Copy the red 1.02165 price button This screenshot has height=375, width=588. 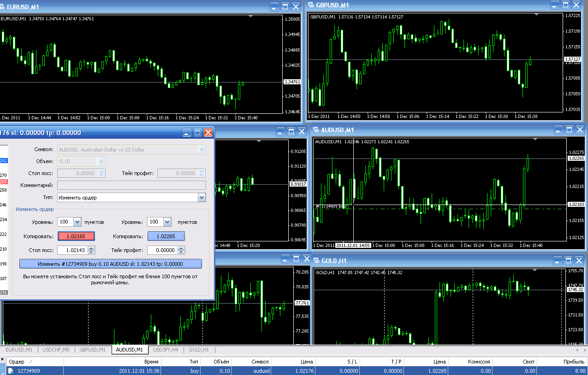[77, 236]
